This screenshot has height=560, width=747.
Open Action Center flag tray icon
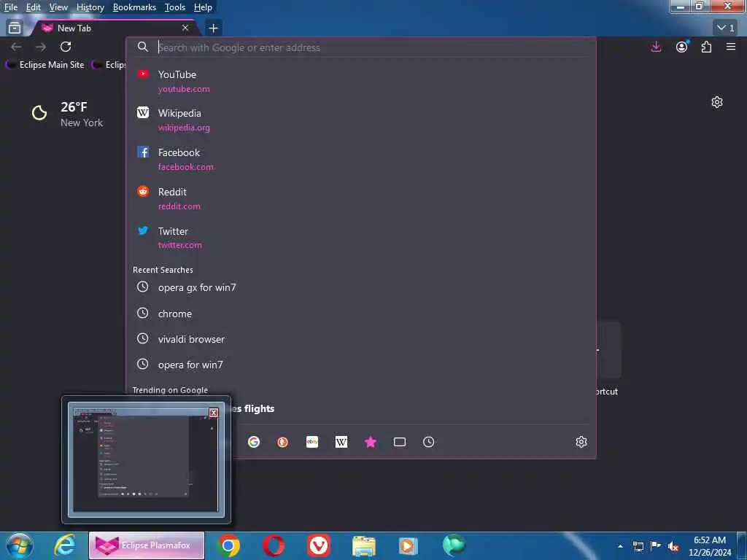[656, 546]
